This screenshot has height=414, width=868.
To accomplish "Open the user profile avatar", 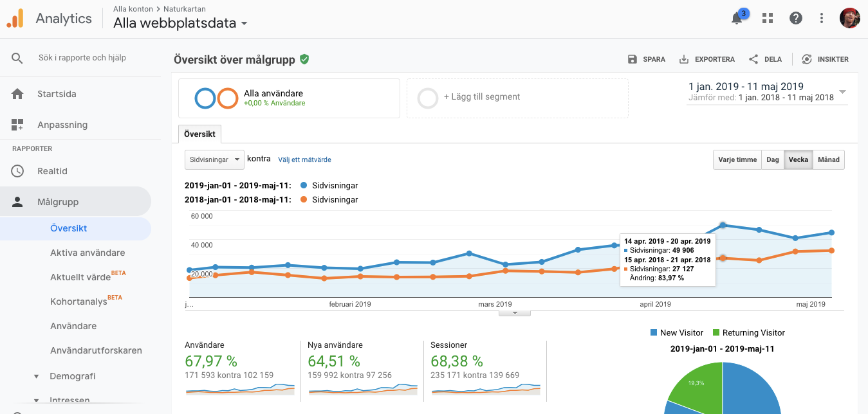I will tap(850, 18).
